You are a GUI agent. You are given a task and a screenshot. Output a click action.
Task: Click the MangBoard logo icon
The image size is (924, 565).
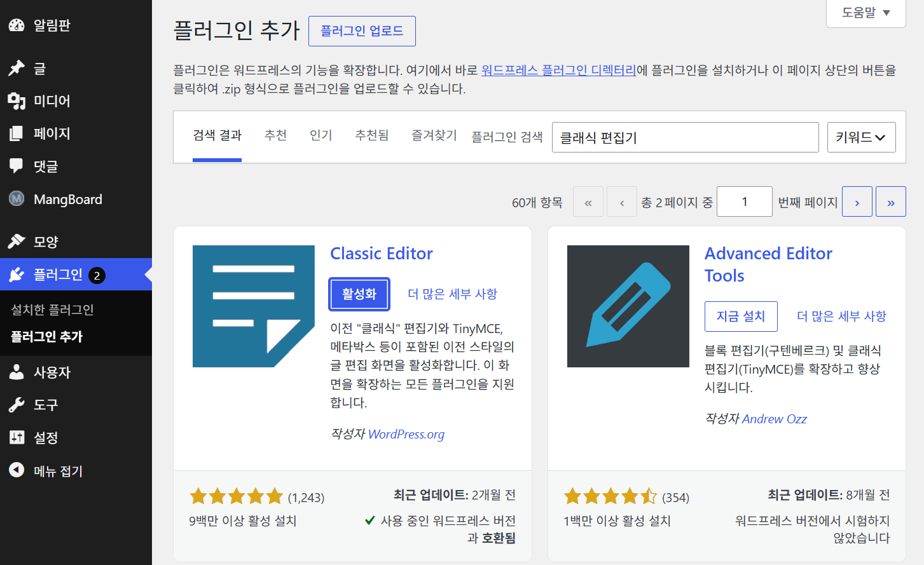tap(17, 199)
